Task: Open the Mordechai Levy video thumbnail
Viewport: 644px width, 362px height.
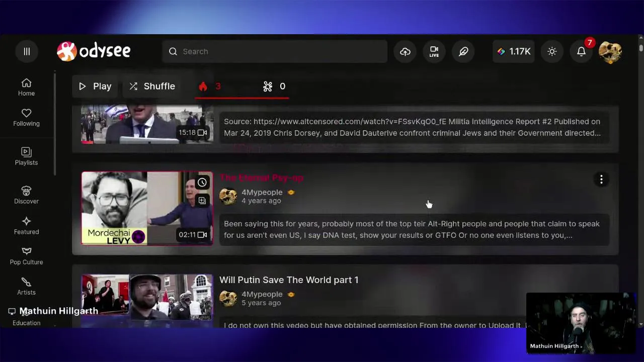Action: (x=147, y=208)
